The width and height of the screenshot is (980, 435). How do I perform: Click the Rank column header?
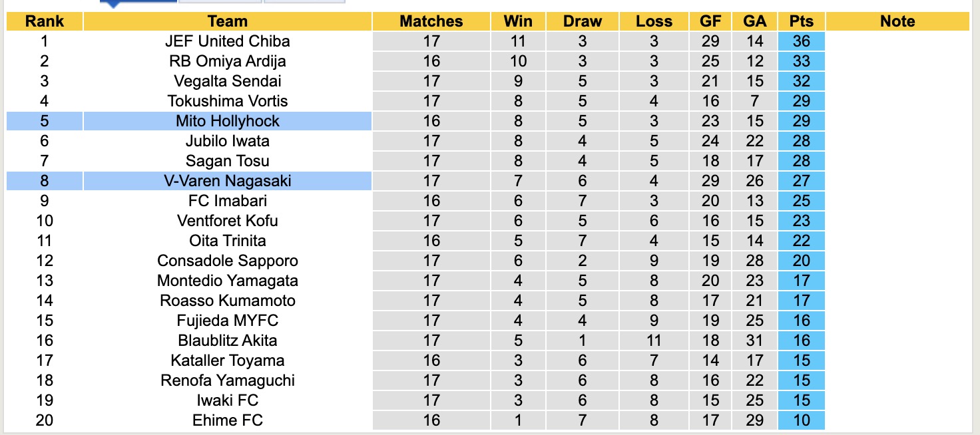coord(44,21)
